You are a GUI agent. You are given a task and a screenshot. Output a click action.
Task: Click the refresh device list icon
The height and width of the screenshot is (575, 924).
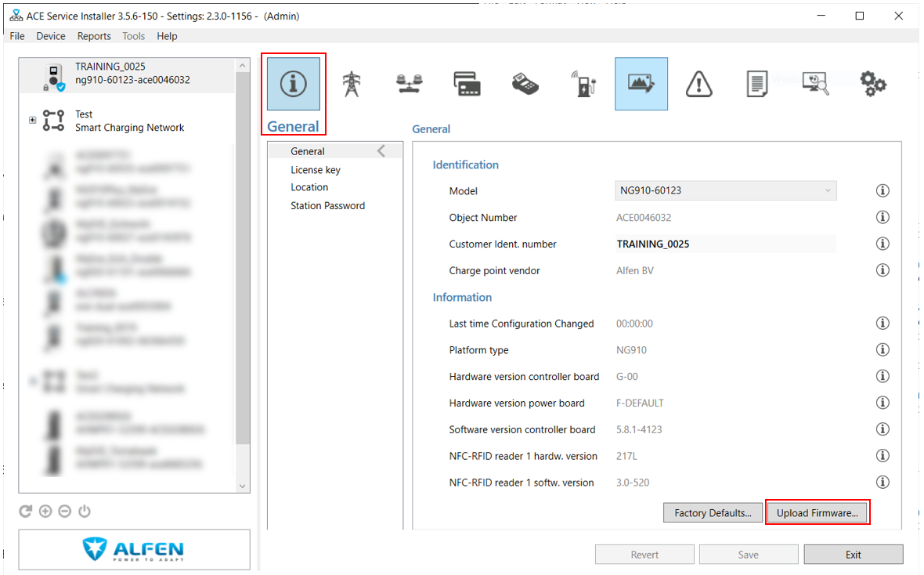pyautogui.click(x=25, y=512)
